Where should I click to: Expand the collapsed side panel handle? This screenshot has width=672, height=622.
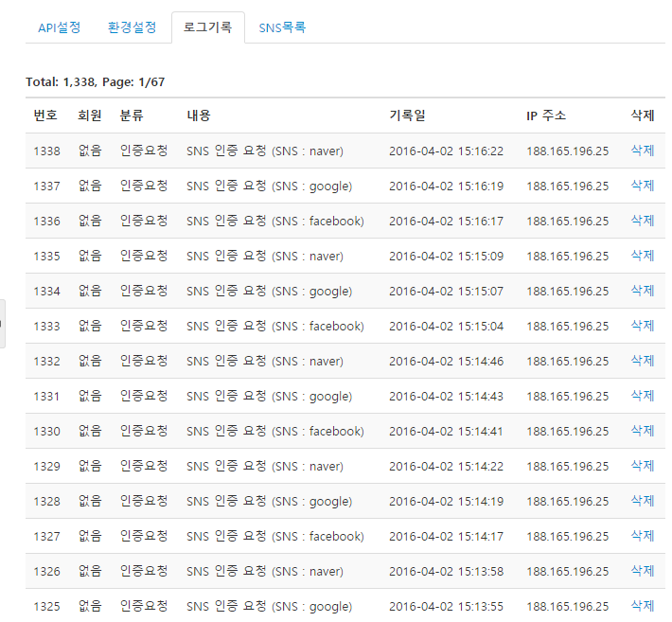pyautogui.click(x=2, y=324)
